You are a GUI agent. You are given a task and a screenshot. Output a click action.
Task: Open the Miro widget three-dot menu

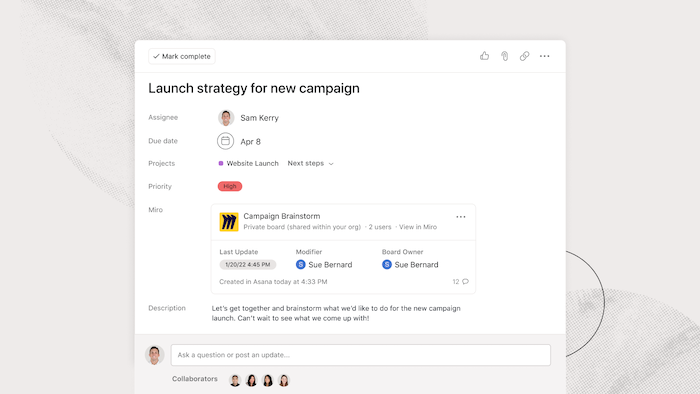tap(461, 217)
